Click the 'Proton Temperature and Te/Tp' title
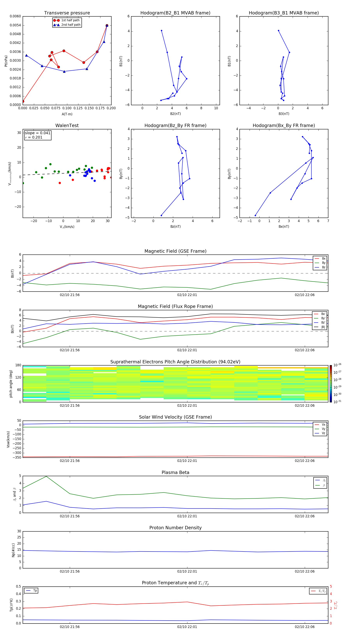This screenshot has height=644, width=351. (x=175, y=583)
